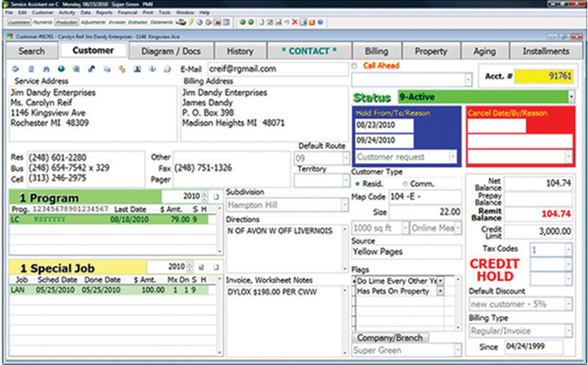Screen dimensions: 588x365
Task: Open the Online Mea dropdown
Action: point(458,228)
